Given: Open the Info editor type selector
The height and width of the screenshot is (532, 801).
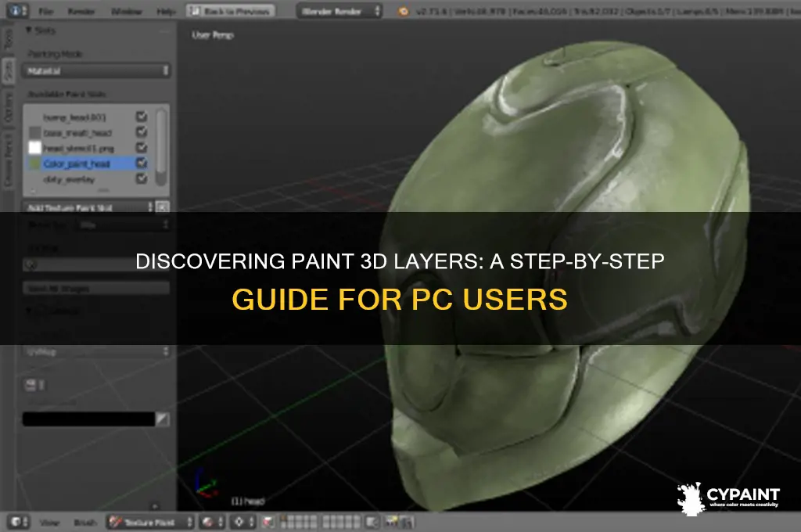Looking at the screenshot, I should coord(20,11).
